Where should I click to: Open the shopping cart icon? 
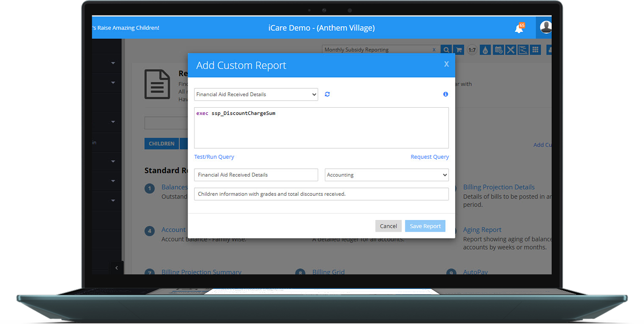pos(458,50)
